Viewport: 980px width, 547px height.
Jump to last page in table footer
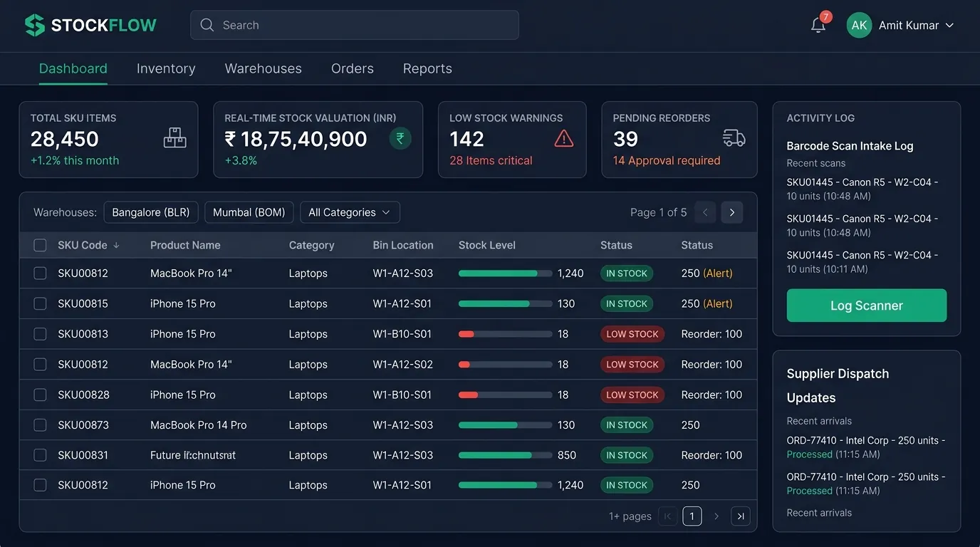pos(741,516)
